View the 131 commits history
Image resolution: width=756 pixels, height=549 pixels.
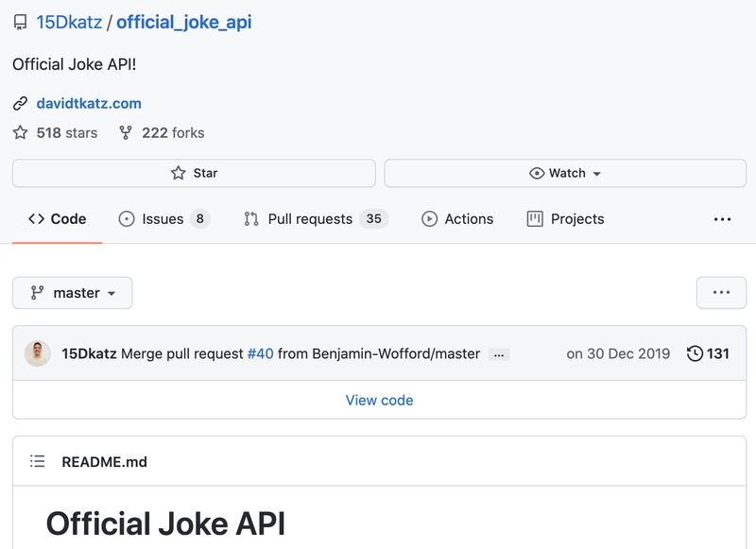point(708,353)
